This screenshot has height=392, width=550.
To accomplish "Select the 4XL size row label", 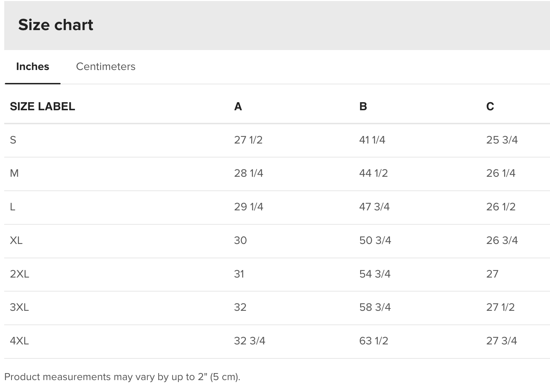I will pos(19,341).
